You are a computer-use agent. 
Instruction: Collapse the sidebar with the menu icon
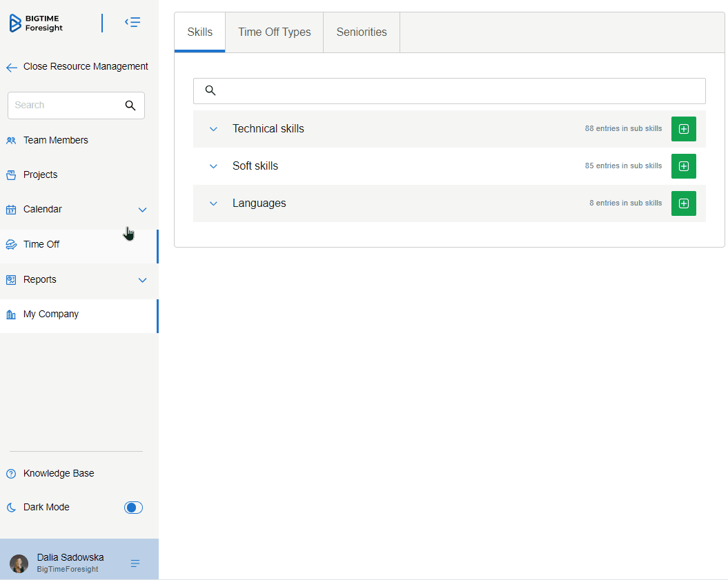pos(132,23)
